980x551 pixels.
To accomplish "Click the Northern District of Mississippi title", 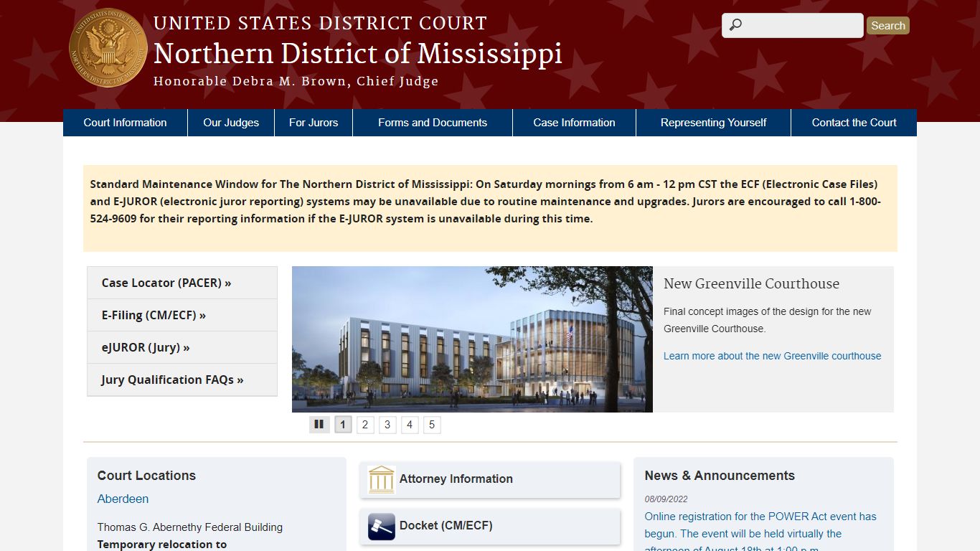I will click(357, 54).
